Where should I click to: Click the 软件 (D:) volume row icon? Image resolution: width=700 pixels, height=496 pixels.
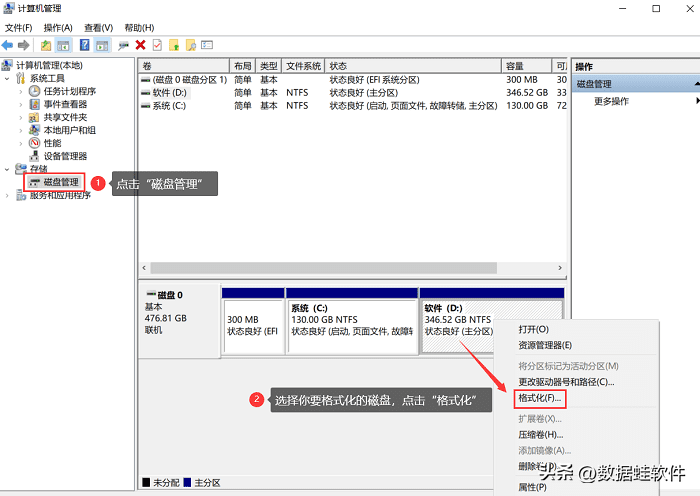146,92
